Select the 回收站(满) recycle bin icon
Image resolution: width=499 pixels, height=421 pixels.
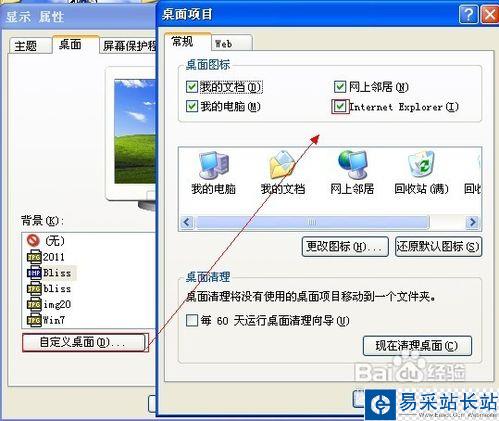422,165
